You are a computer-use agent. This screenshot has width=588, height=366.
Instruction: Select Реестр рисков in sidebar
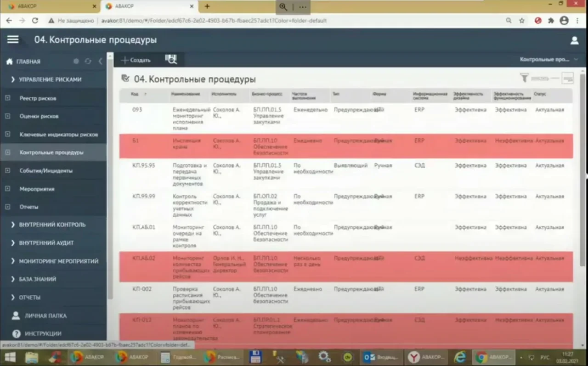38,98
